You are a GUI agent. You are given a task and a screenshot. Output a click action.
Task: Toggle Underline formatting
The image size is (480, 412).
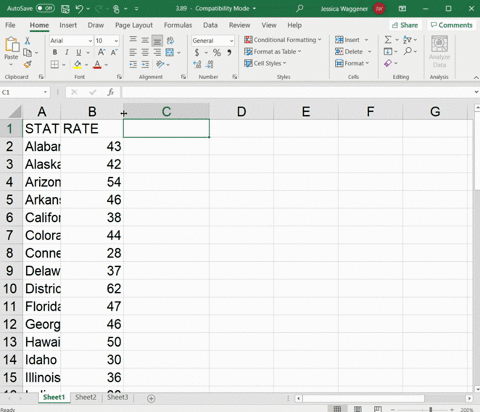point(79,52)
